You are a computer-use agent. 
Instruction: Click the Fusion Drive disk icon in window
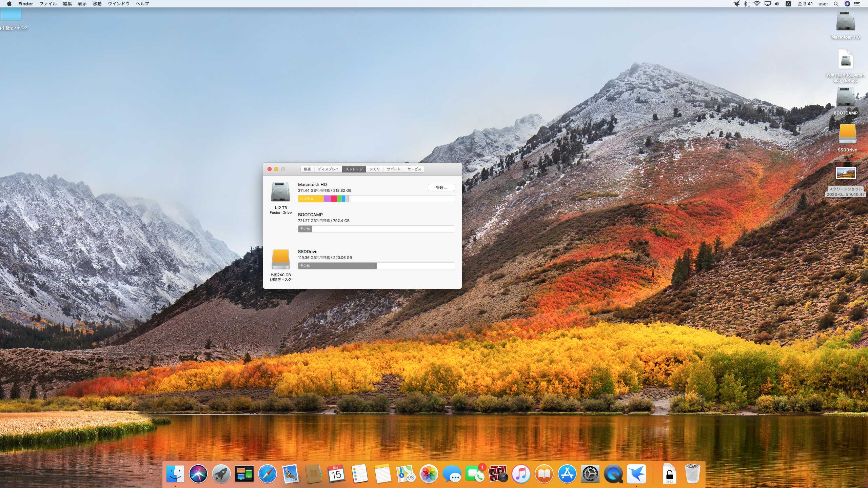(280, 192)
